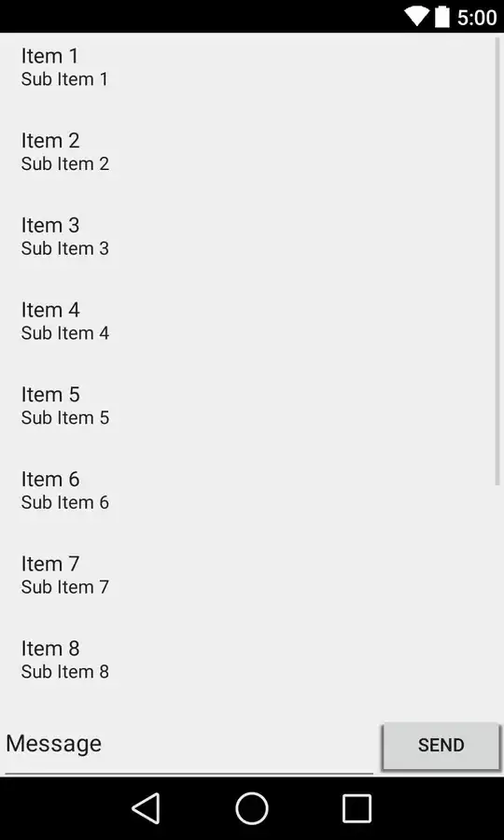Tap the Back navigation triangle icon
This screenshot has height=840, width=504.
pos(147,808)
